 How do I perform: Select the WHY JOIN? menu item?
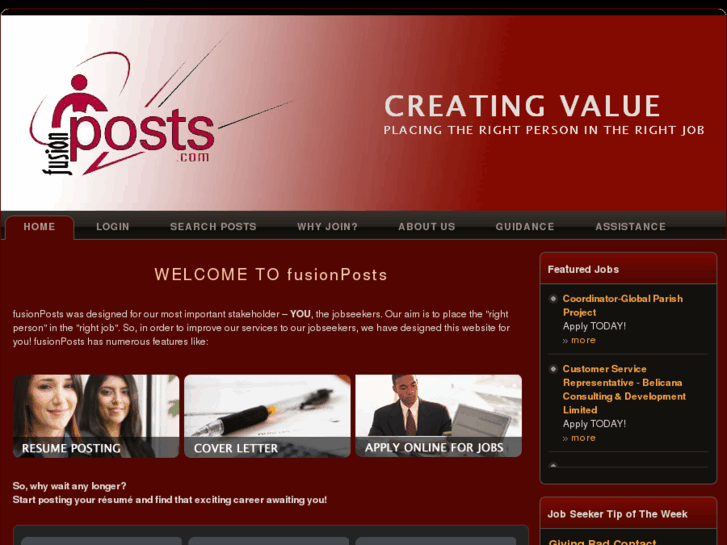(327, 227)
